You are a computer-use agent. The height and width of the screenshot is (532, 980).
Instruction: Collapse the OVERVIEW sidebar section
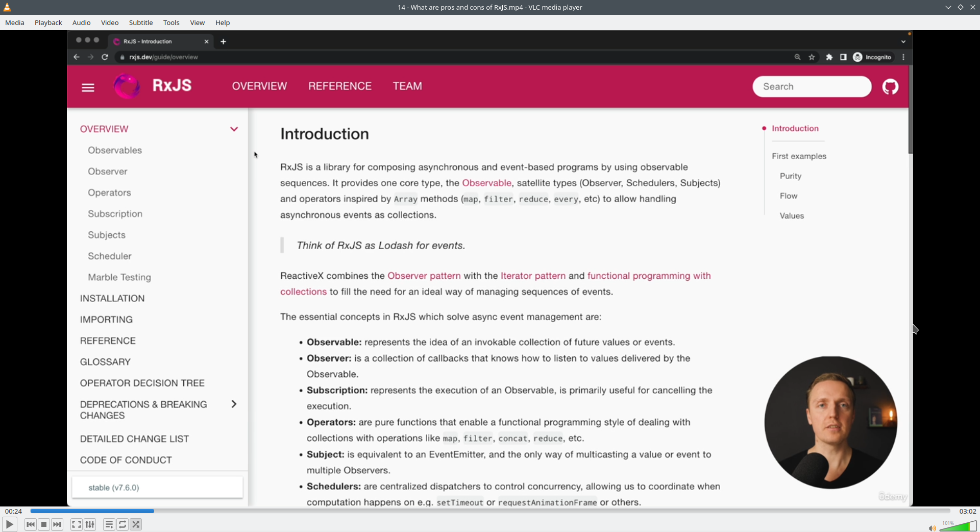(x=234, y=129)
